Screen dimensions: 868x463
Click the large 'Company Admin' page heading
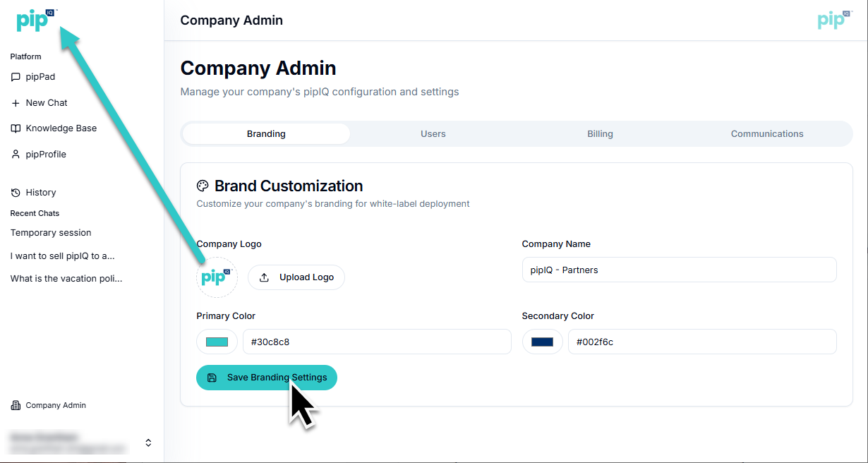258,68
